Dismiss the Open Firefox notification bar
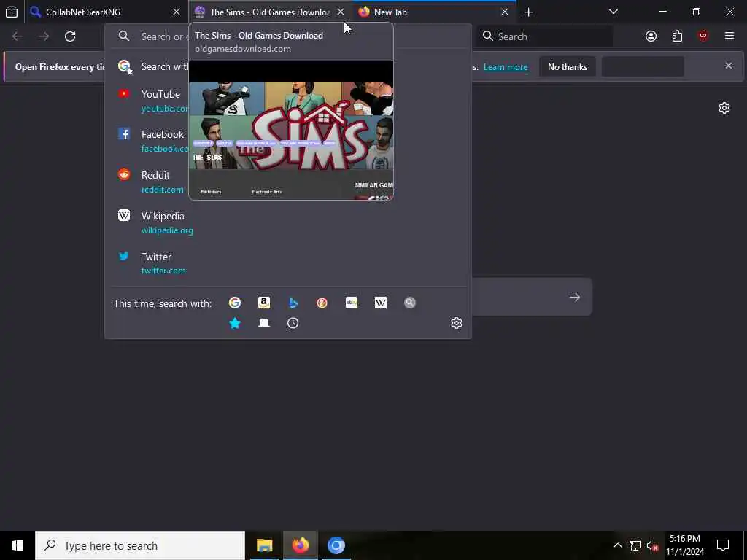Screen dimensions: 747x560 click(x=729, y=66)
